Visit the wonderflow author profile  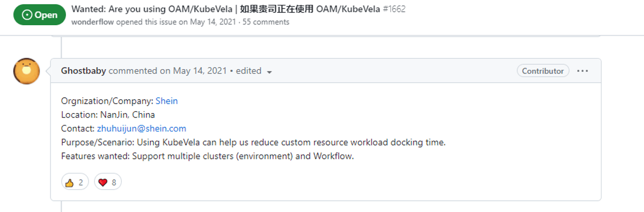pyautogui.click(x=93, y=22)
